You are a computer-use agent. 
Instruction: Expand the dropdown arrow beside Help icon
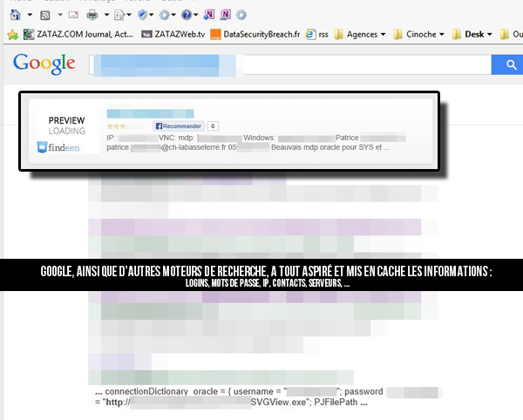click(x=196, y=15)
